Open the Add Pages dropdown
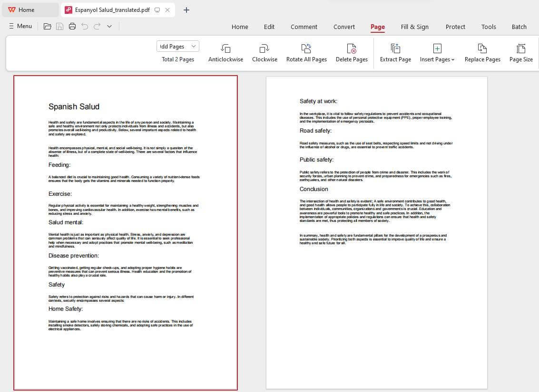The width and height of the screenshot is (539, 392). (177, 46)
